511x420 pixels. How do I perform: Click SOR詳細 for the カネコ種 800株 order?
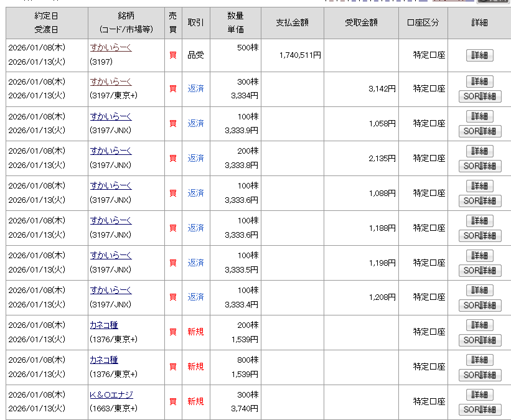[479, 375]
